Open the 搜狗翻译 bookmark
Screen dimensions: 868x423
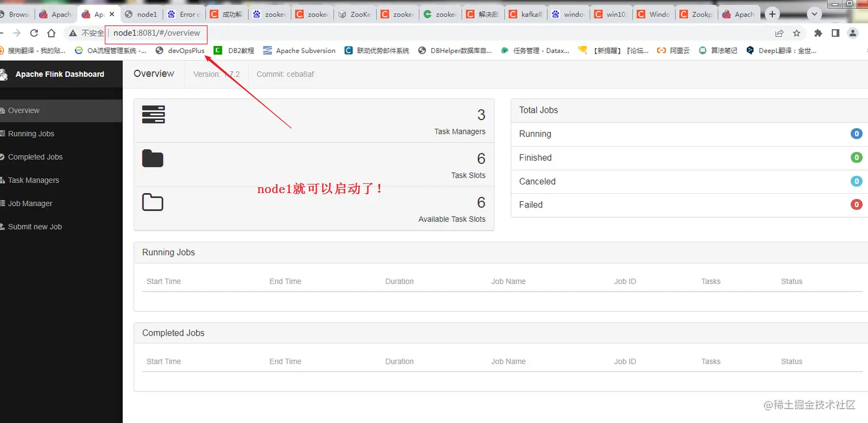[x=33, y=51]
